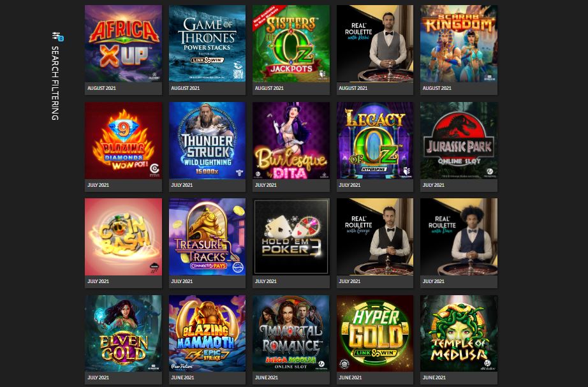Expand the Search Filtering side panel
This screenshot has width=588, height=387.
coord(55,84)
